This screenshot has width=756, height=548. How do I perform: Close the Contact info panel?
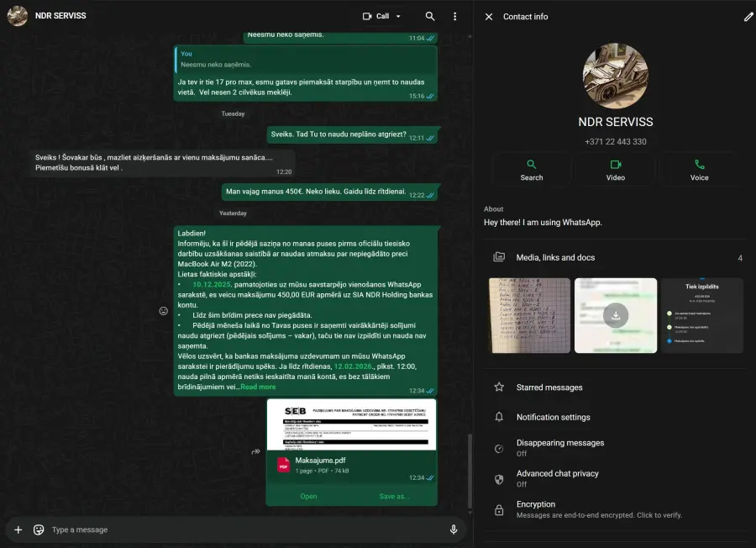489,16
